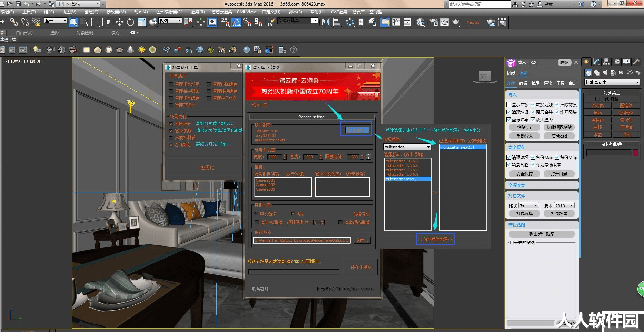The width and height of the screenshot is (644, 332).
Task: Click the sun light icon in lower toolbar
Action: pyautogui.click(x=142, y=50)
